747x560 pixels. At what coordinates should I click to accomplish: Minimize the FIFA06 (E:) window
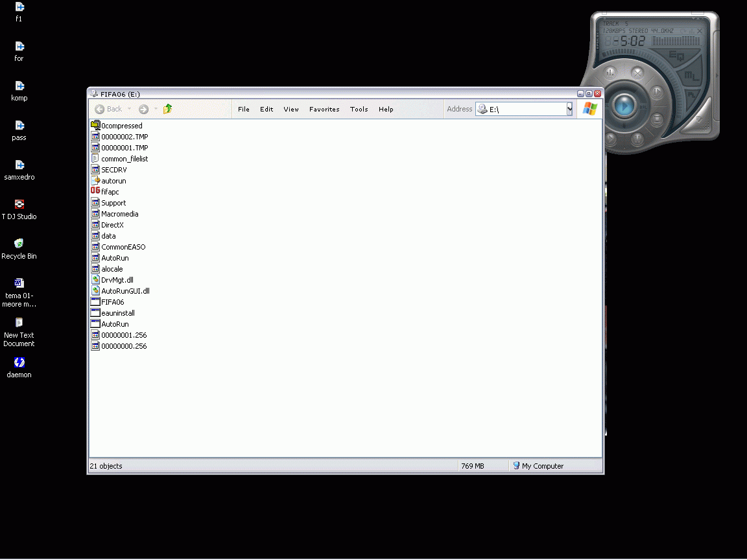pyautogui.click(x=580, y=94)
